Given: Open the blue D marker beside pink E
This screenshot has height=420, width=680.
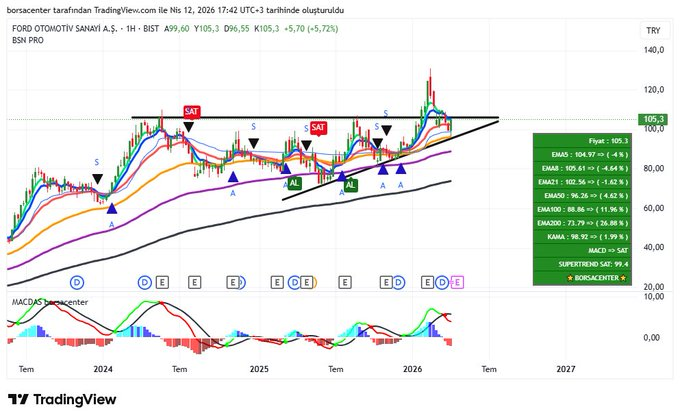Looking at the screenshot, I should (x=442, y=283).
